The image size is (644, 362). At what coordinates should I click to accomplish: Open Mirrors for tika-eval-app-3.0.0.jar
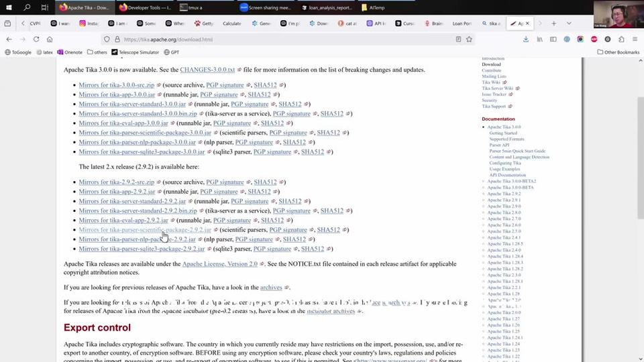tap(123, 123)
